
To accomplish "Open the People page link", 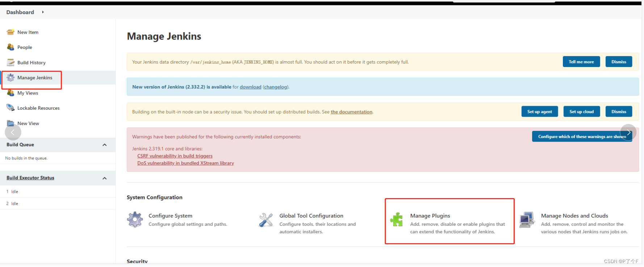I will pyautogui.click(x=25, y=47).
